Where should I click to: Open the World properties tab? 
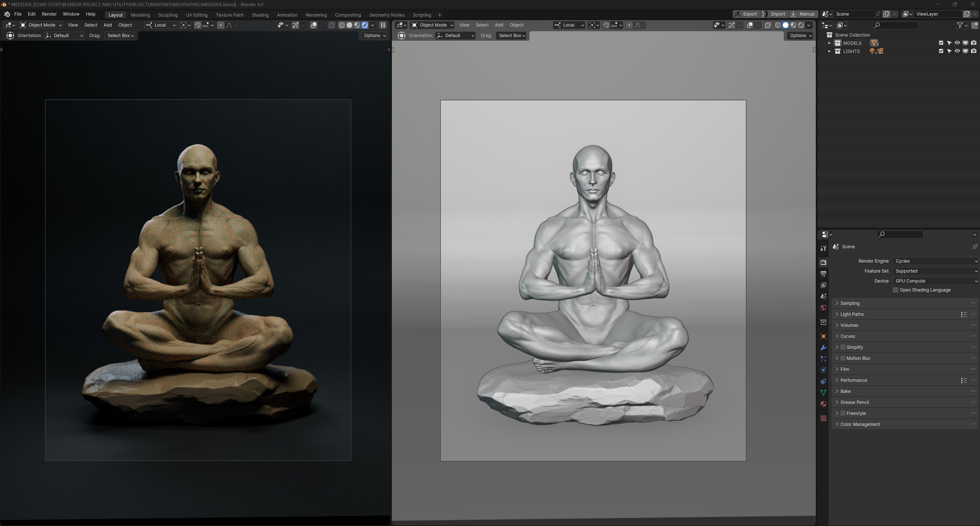(823, 307)
